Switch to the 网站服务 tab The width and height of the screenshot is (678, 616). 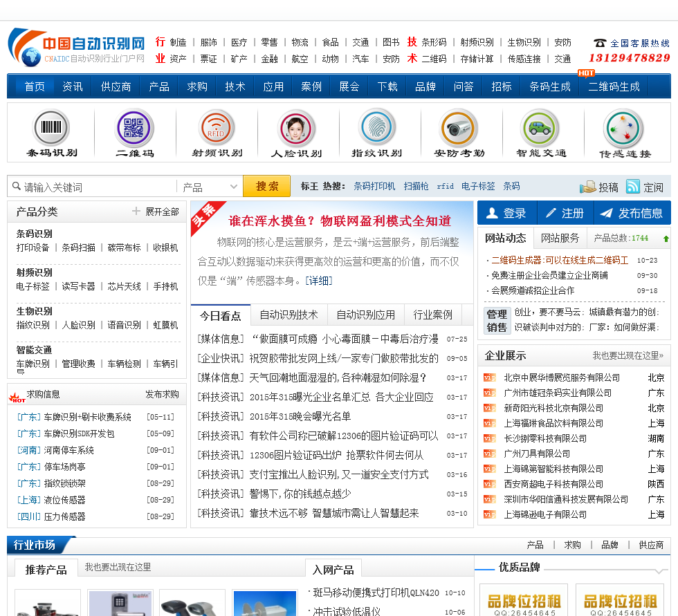pyautogui.click(x=560, y=238)
